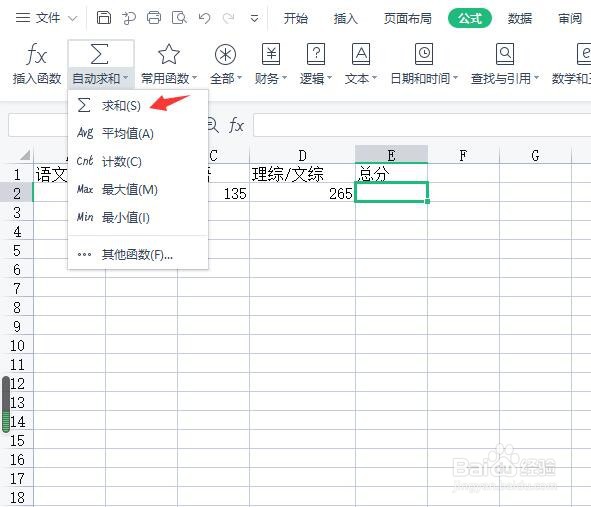
Task: Expand the 财务 dropdown label
Action: 271,78
